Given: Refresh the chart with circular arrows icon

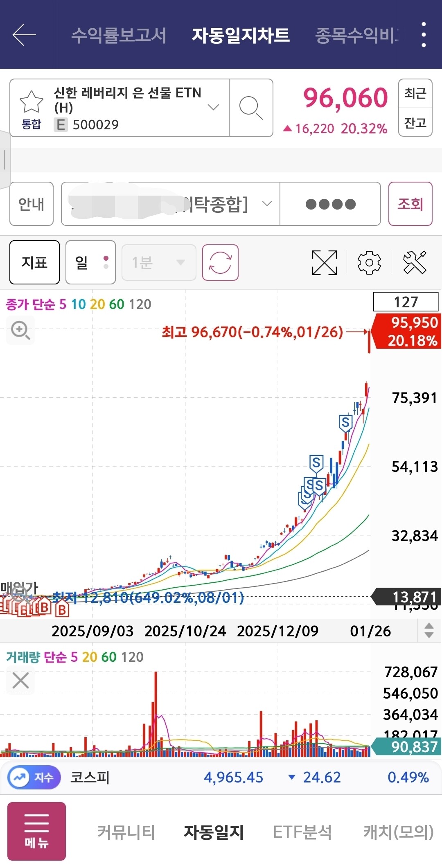Looking at the screenshot, I should (220, 262).
